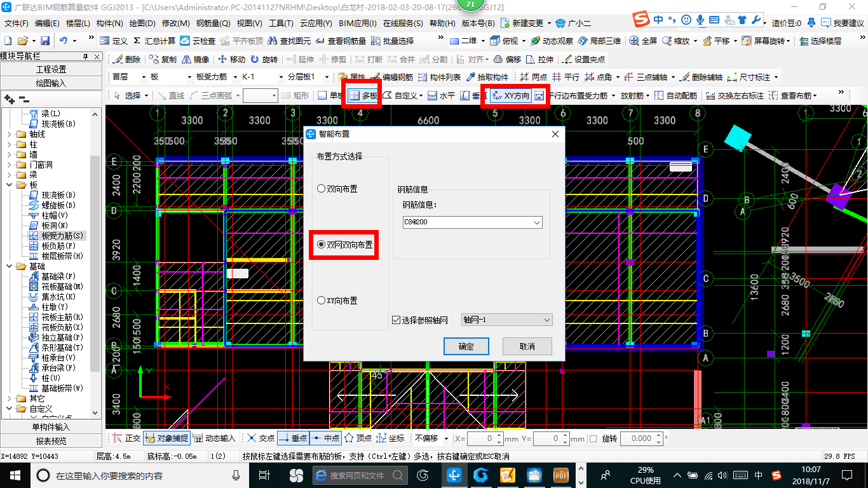Click the 批量选择 batch select tool
868x488 pixels.
392,41
